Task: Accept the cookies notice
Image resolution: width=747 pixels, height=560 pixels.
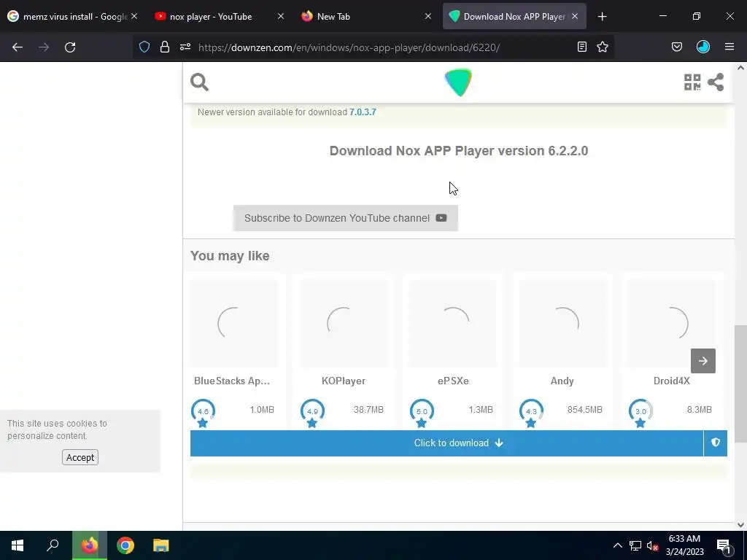Action: (80, 458)
